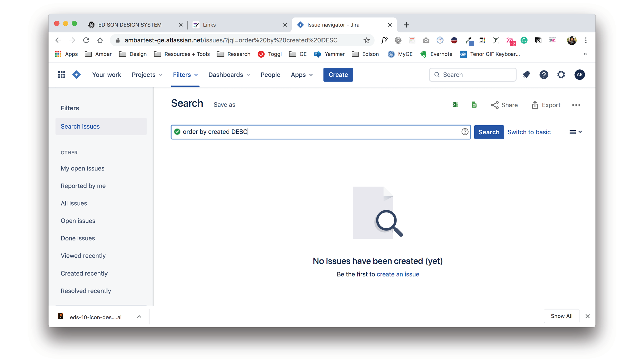Click Save as next to Search

coord(224,105)
